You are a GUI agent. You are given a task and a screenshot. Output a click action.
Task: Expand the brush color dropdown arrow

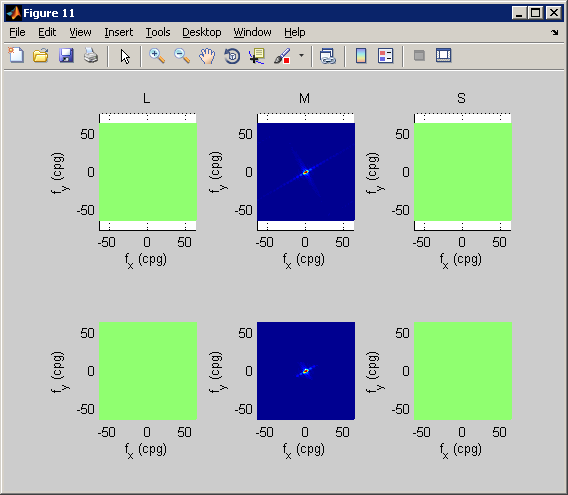pyautogui.click(x=301, y=56)
